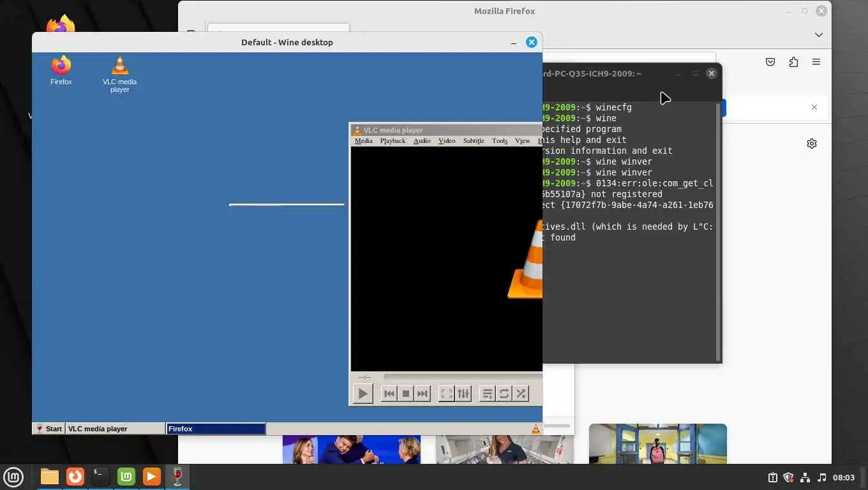
Task: Click the VLC seek bar
Action: (462, 376)
